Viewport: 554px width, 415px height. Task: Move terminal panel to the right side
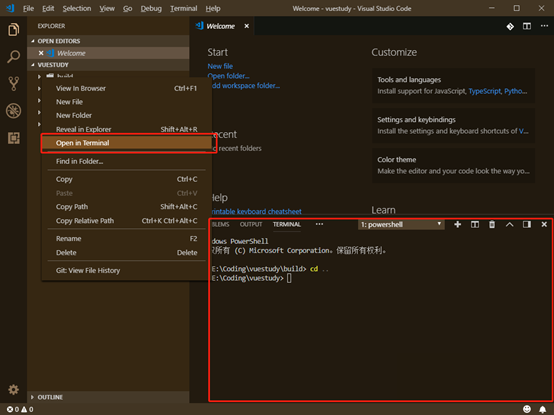(527, 224)
